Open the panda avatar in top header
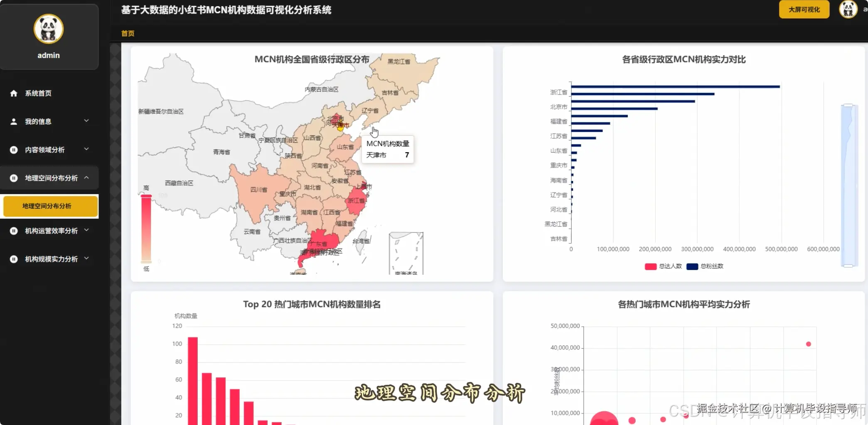 [x=848, y=9]
